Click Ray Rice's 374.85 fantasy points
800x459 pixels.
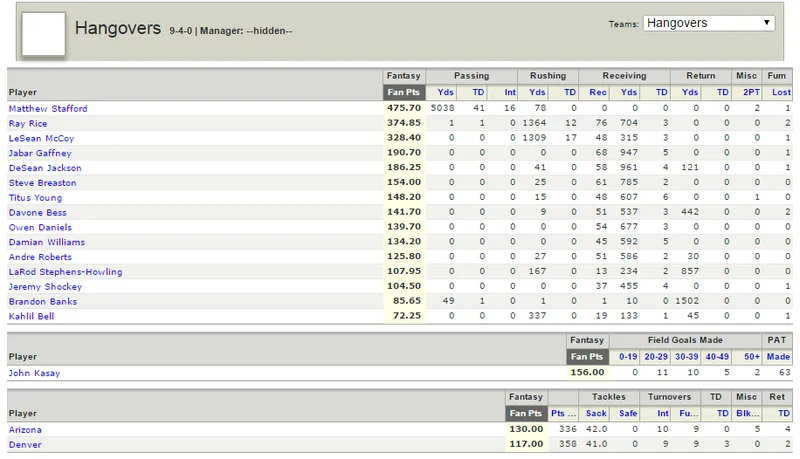coord(404,122)
